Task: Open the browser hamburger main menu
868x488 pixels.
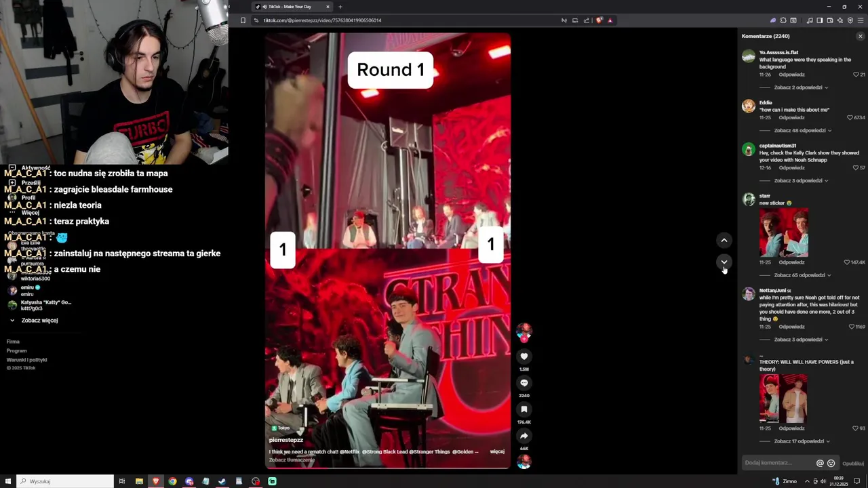Action: point(861,20)
